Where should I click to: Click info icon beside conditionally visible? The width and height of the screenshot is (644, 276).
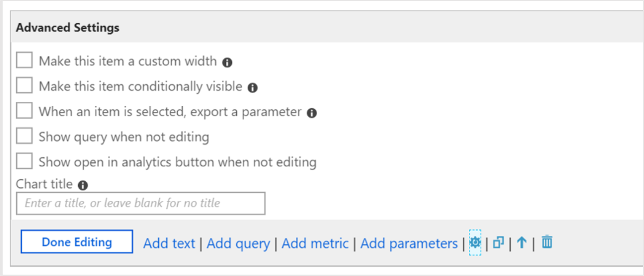click(253, 87)
